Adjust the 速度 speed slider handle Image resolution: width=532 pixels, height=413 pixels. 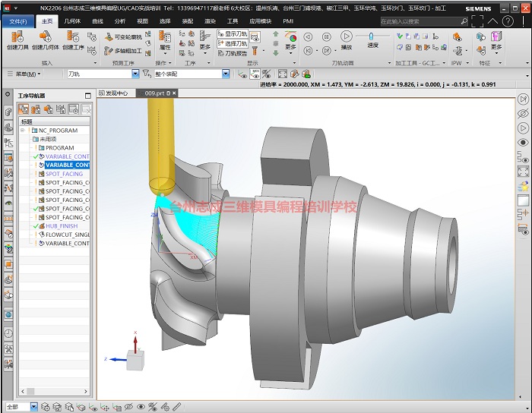pos(371,36)
